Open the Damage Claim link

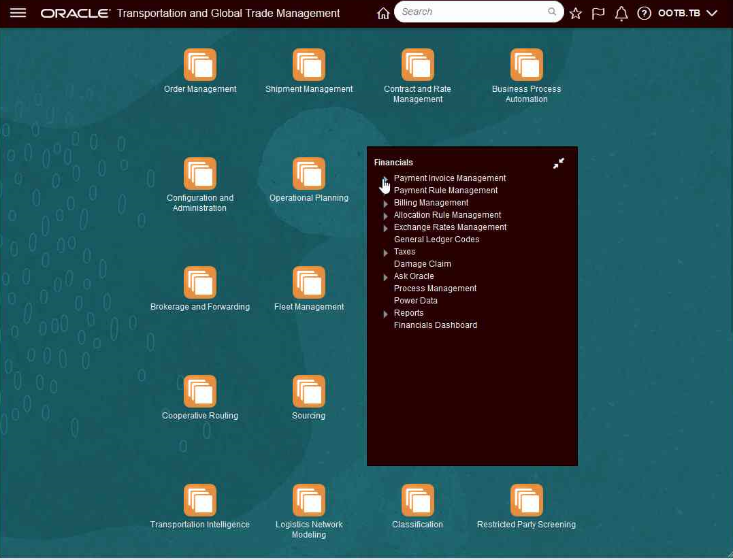(423, 263)
